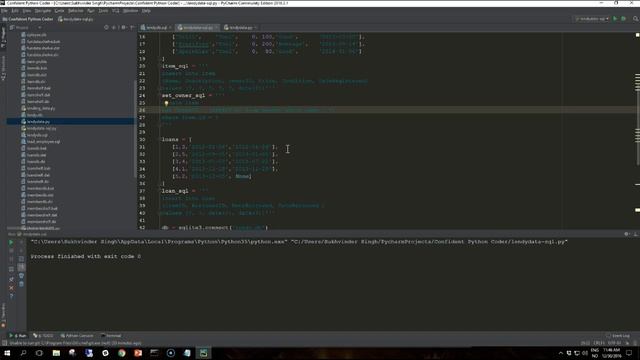Collapse the set_owner_sql fold marker
Image resolution: width=640 pixels, height=360 pixels.
160,96
